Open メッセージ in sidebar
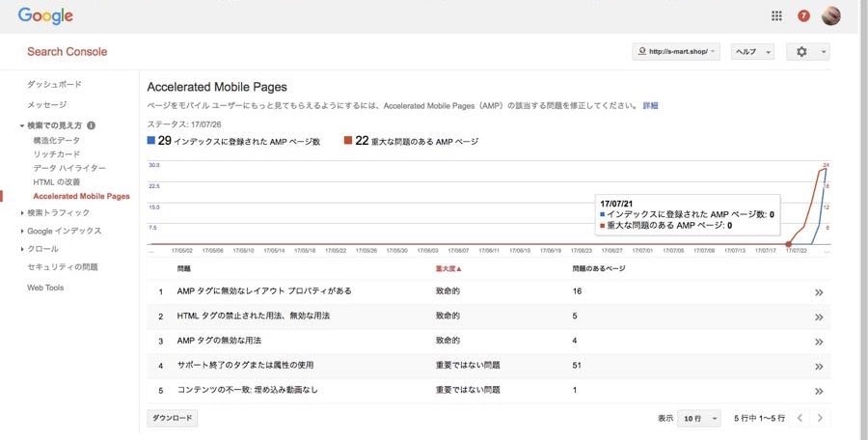The width and height of the screenshot is (868, 440). pos(47,105)
